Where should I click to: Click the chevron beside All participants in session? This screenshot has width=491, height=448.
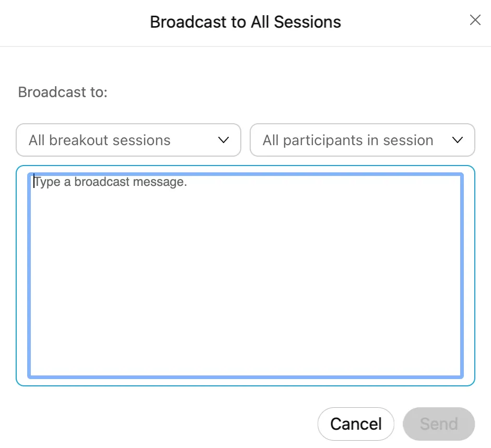click(458, 140)
